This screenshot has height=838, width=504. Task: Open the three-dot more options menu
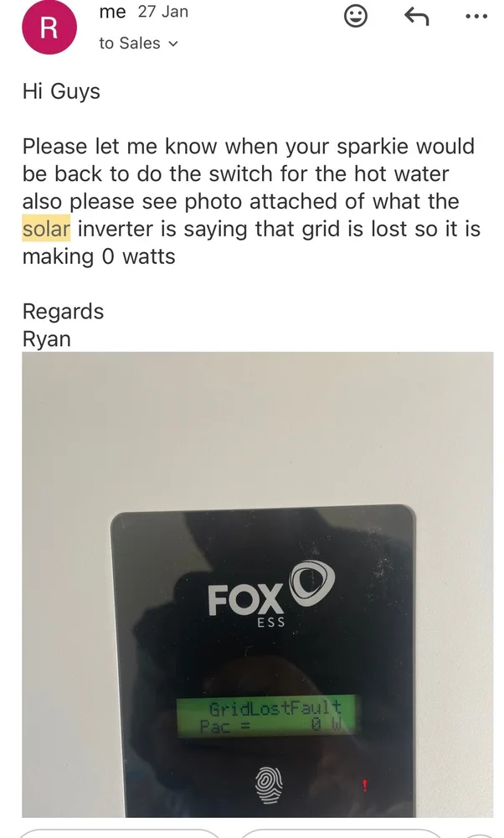coord(476,17)
